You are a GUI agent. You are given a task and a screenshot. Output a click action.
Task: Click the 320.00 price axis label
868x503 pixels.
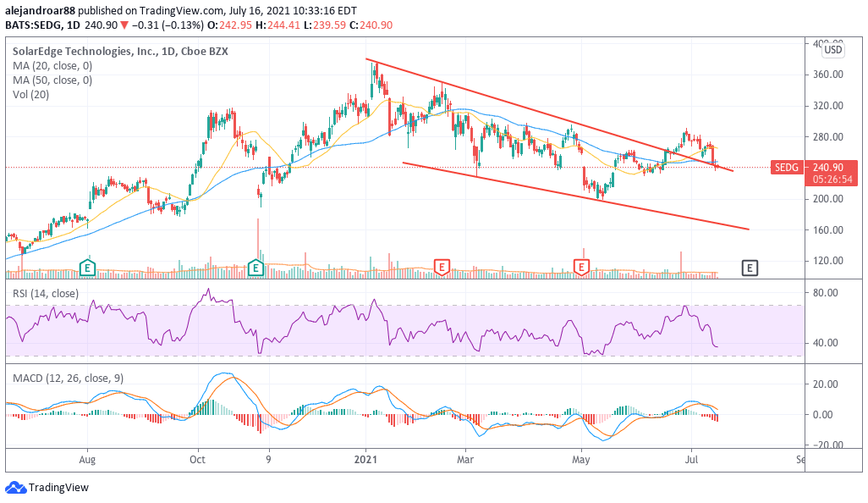[827, 106]
